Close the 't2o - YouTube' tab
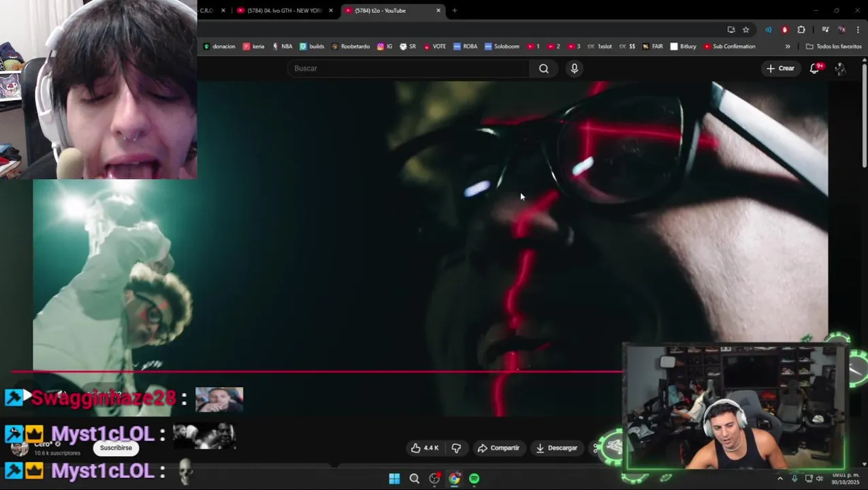 click(x=438, y=10)
